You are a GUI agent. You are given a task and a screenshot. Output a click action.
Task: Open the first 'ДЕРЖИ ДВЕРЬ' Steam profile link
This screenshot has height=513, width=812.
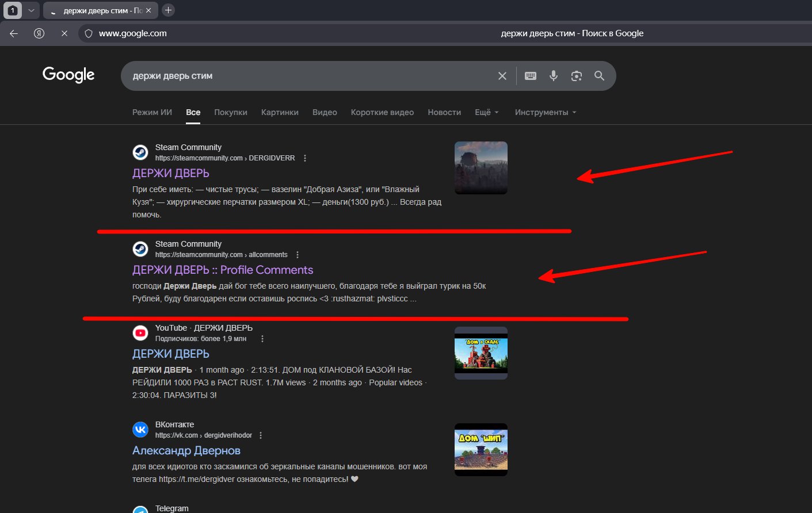coord(171,173)
